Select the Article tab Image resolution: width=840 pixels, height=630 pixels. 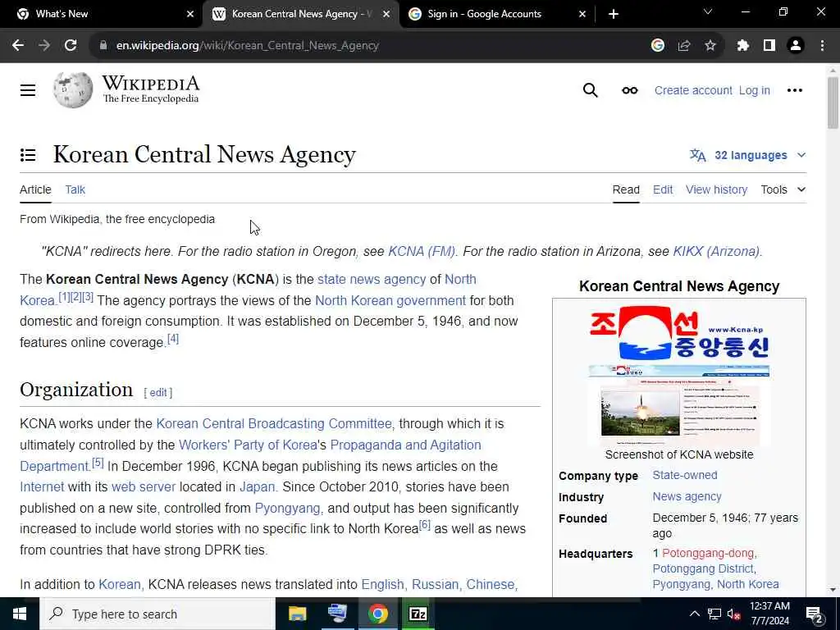click(x=35, y=189)
